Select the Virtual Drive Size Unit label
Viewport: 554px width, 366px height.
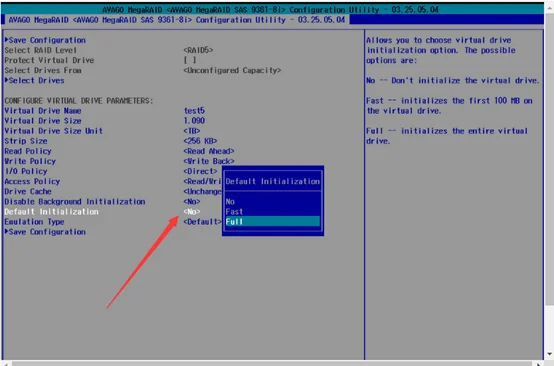point(53,131)
